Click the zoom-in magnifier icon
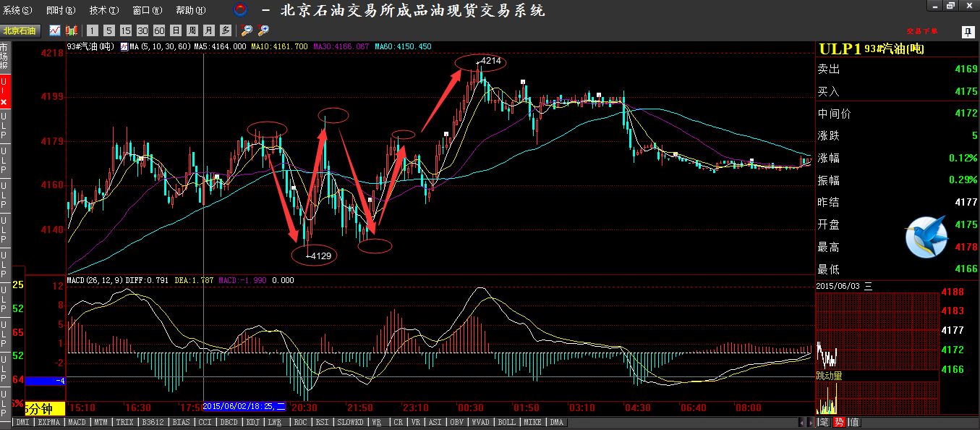980x430 pixels. (x=263, y=30)
